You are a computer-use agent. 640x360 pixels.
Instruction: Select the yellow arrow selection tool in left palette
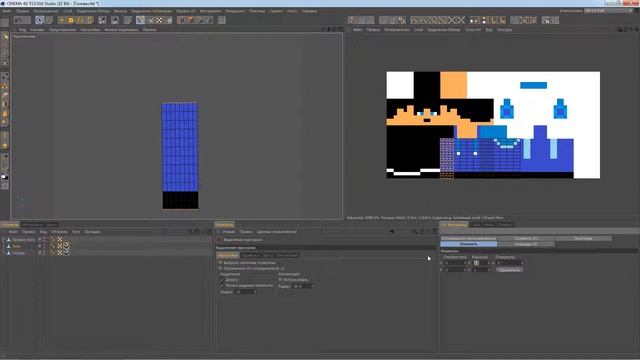point(5,36)
